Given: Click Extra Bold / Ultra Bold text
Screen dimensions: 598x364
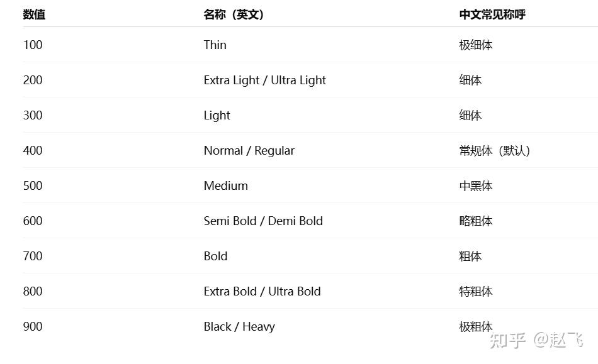Looking at the screenshot, I should click(262, 291).
